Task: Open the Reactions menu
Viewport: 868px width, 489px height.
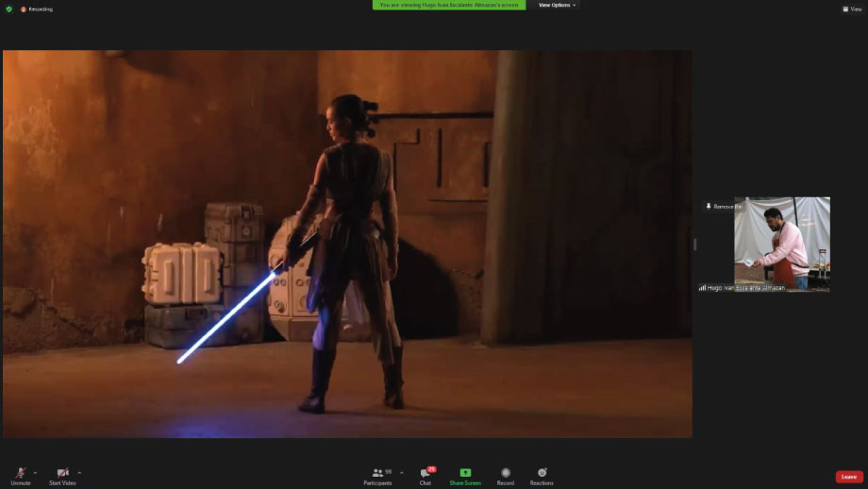Action: (x=542, y=476)
